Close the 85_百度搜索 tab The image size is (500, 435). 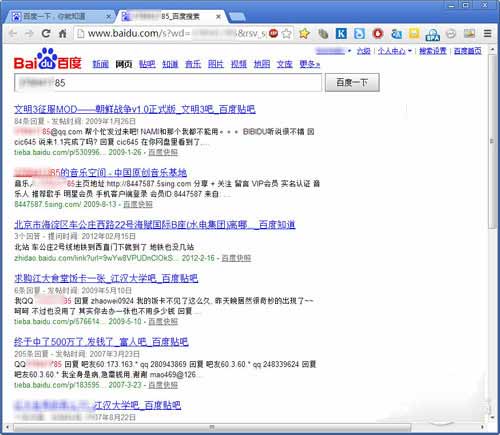click(218, 16)
